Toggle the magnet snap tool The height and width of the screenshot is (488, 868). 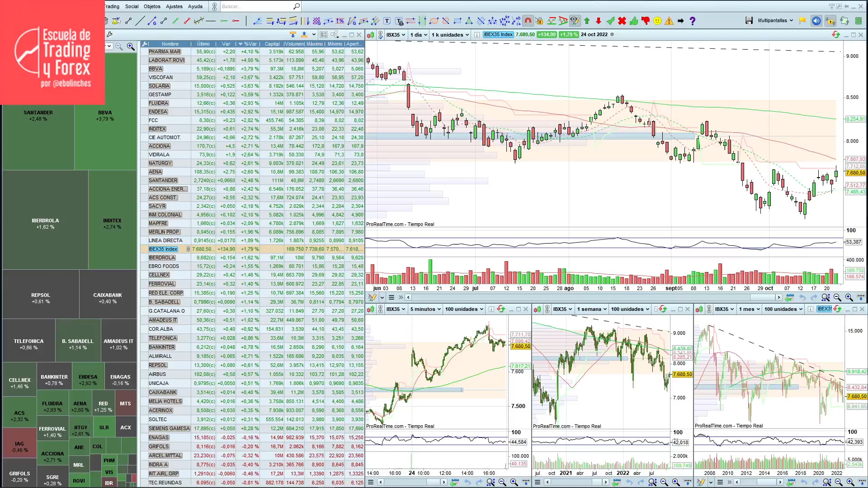coord(528,21)
